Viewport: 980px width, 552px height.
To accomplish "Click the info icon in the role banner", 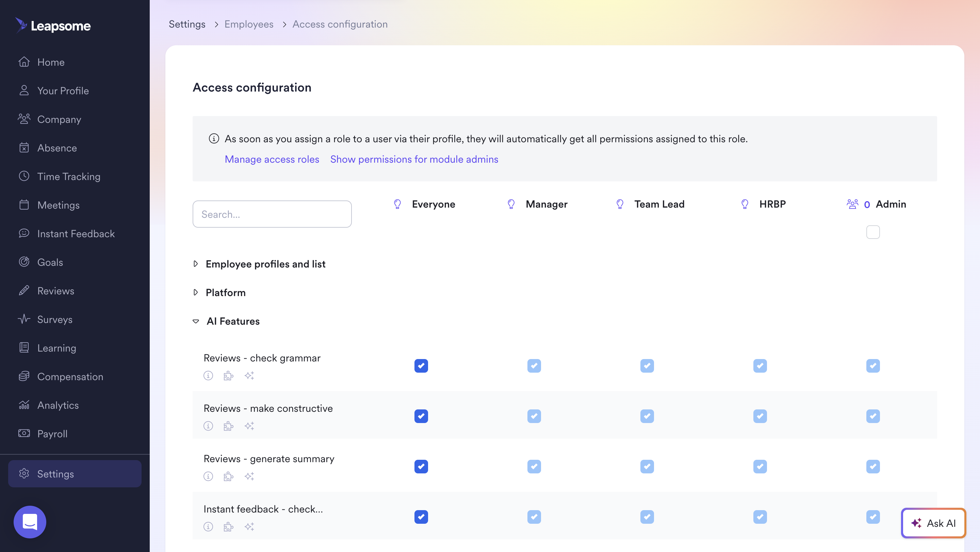I will (x=214, y=139).
